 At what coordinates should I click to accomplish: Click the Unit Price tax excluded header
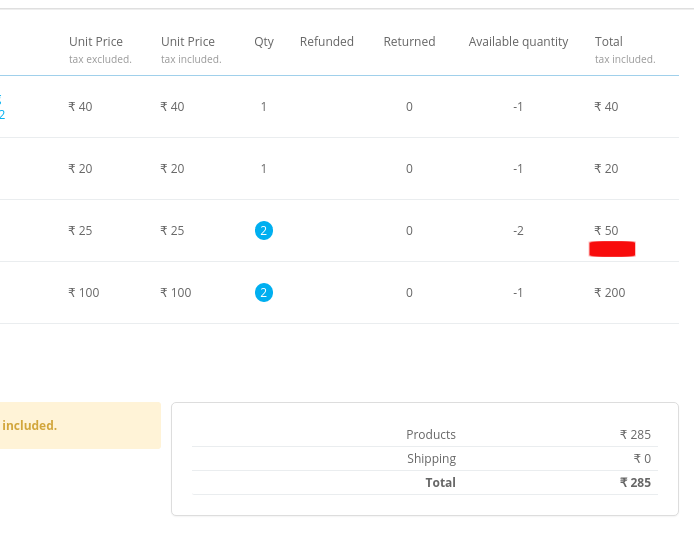click(99, 49)
